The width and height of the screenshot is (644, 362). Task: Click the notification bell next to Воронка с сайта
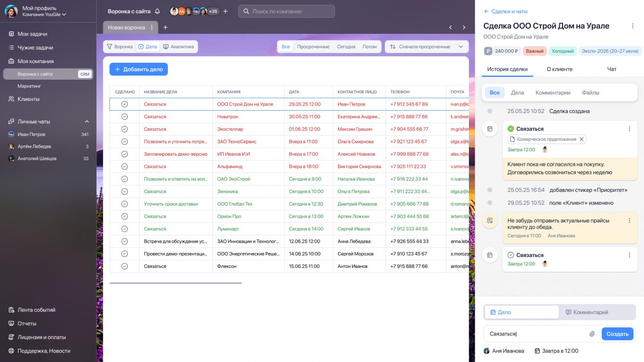click(x=157, y=12)
